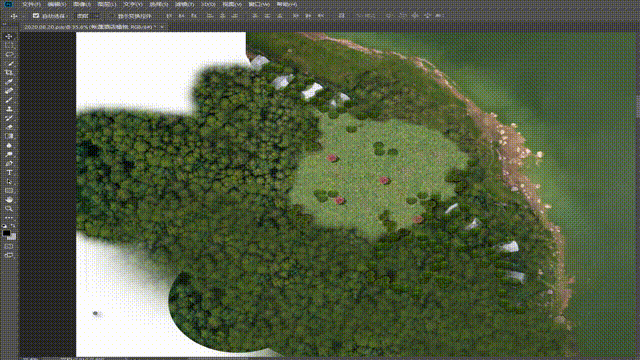
Task: Open the 滤镜(T) menu
Action: (184, 4)
